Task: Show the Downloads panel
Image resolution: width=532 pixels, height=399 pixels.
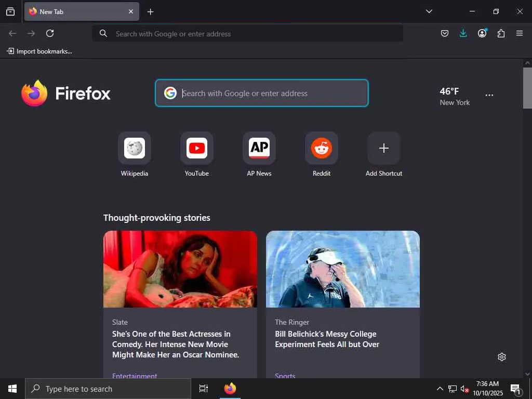Action: (x=463, y=33)
